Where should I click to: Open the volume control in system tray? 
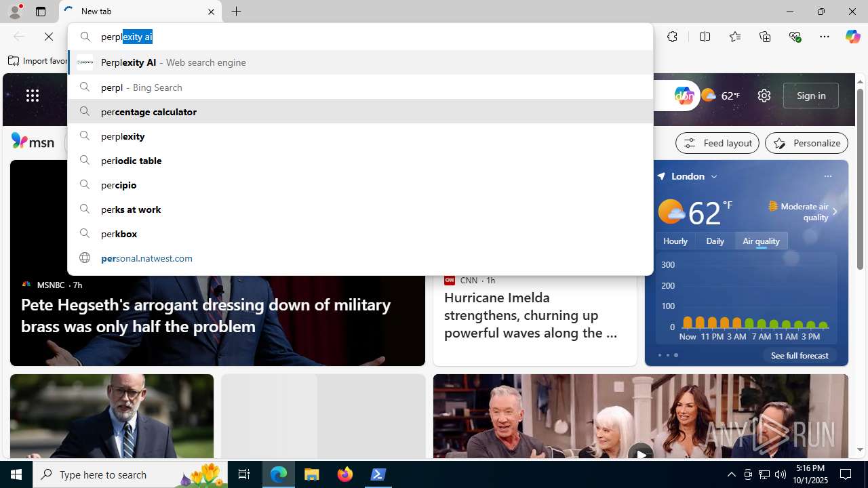click(780, 474)
